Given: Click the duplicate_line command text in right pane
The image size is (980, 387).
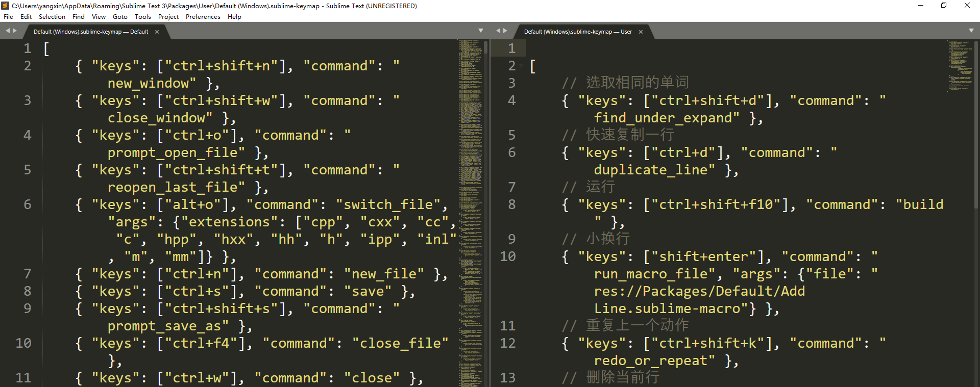Looking at the screenshot, I should (654, 170).
